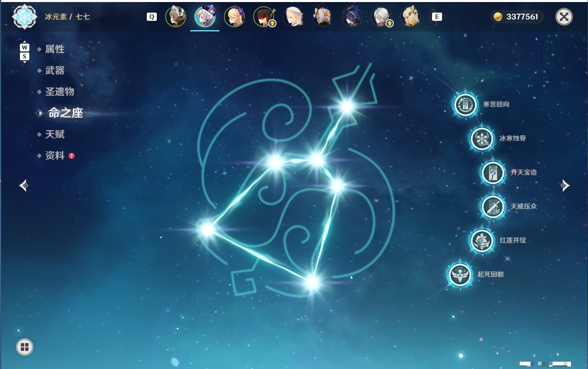The image size is (588, 369).
Task: Open the grid menu icon at bottom left
Action: coord(24,347)
